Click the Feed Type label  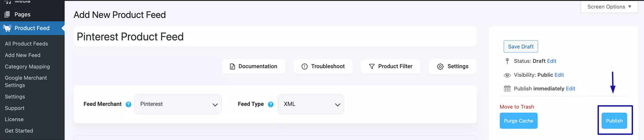(251, 104)
